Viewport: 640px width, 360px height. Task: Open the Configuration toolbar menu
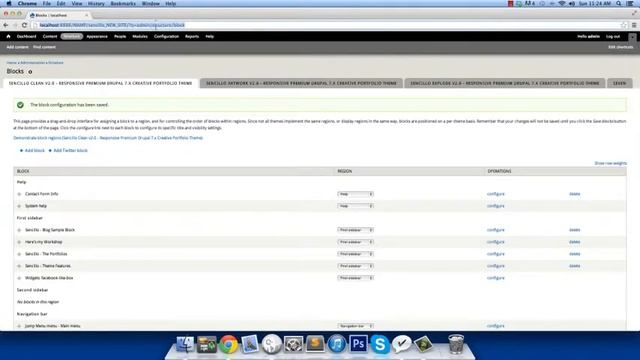(166, 36)
